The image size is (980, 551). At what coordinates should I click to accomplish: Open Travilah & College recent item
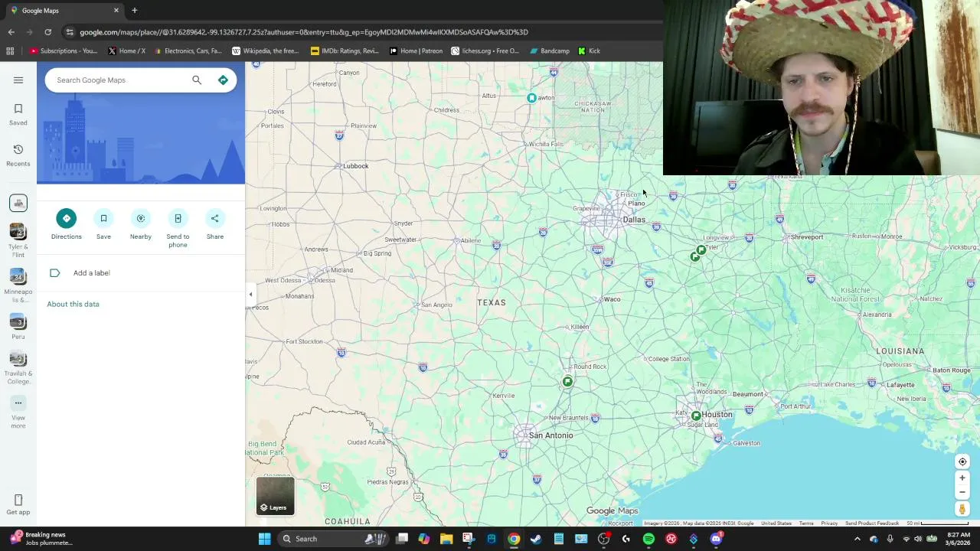[x=18, y=367]
